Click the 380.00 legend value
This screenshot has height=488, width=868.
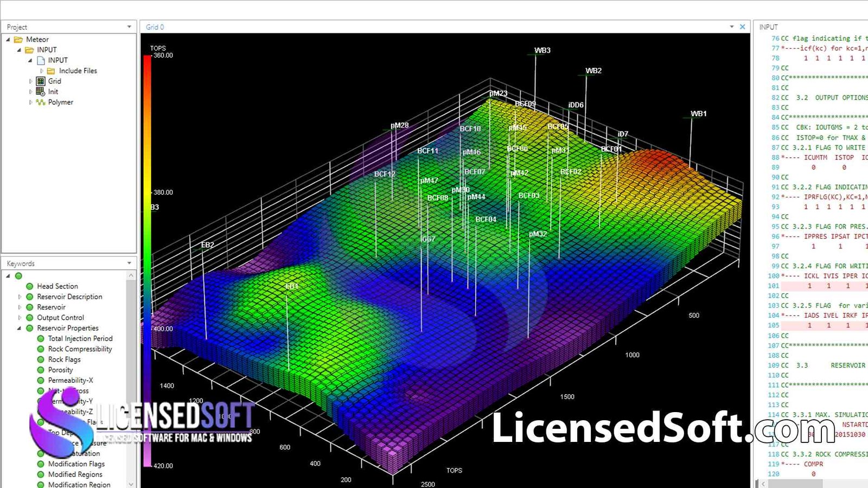(163, 192)
